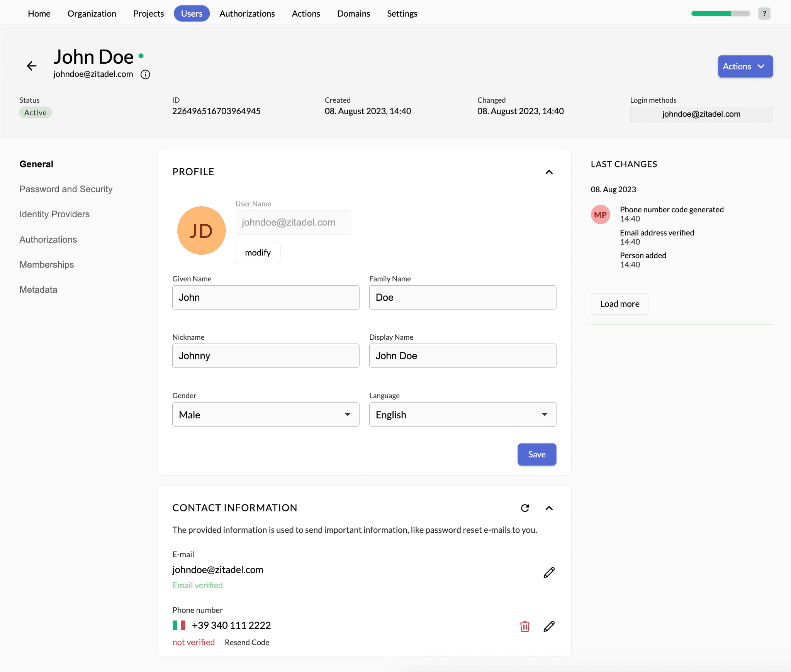Click into the Nickname input field
791x672 pixels.
click(266, 355)
